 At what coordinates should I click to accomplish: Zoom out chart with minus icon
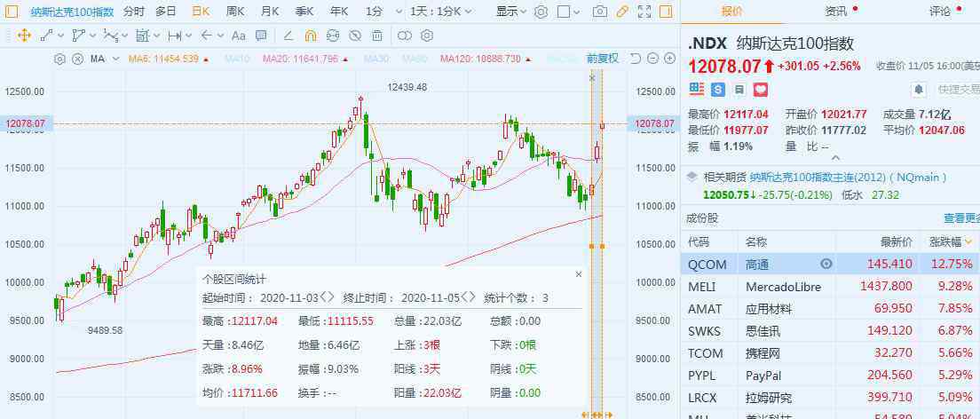coord(652,59)
